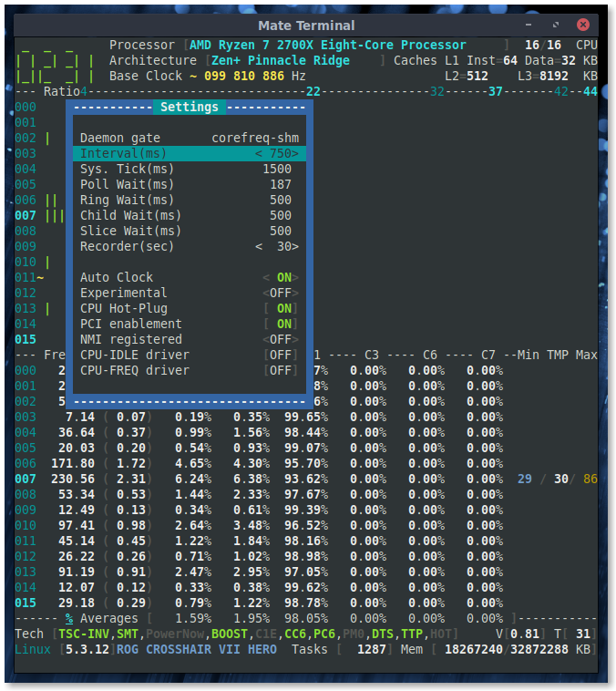Click the 99.65% value for core 003
Image resolution: width=616 pixels, height=691 pixels.
306,417
